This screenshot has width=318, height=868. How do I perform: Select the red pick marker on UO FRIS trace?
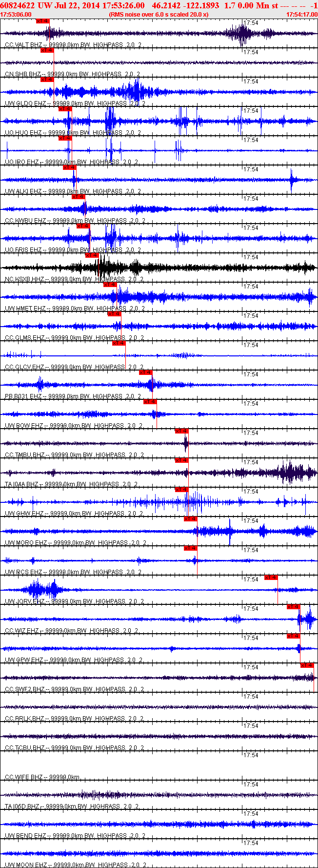pyautogui.click(x=83, y=226)
